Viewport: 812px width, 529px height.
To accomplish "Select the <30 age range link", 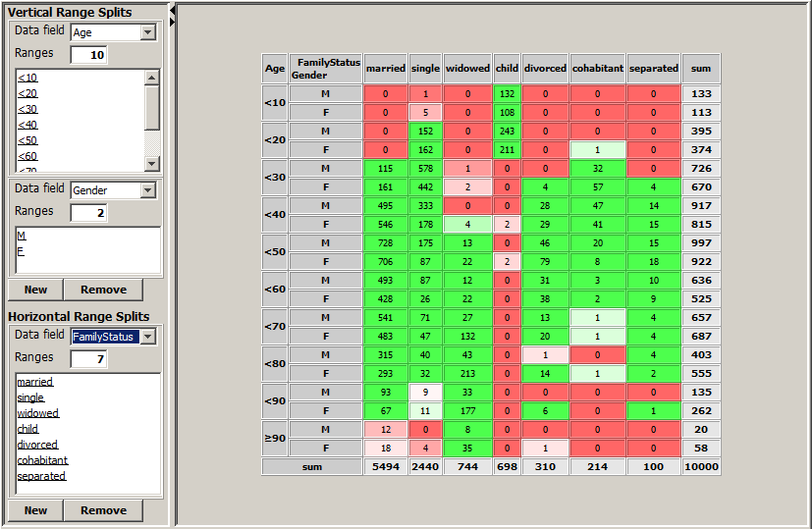I will click(27, 109).
